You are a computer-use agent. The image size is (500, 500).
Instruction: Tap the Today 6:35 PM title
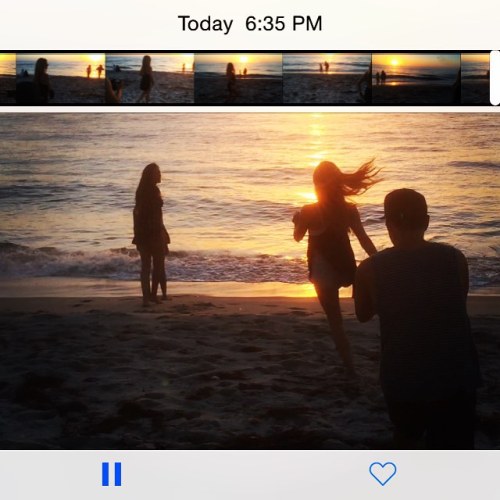(x=250, y=24)
